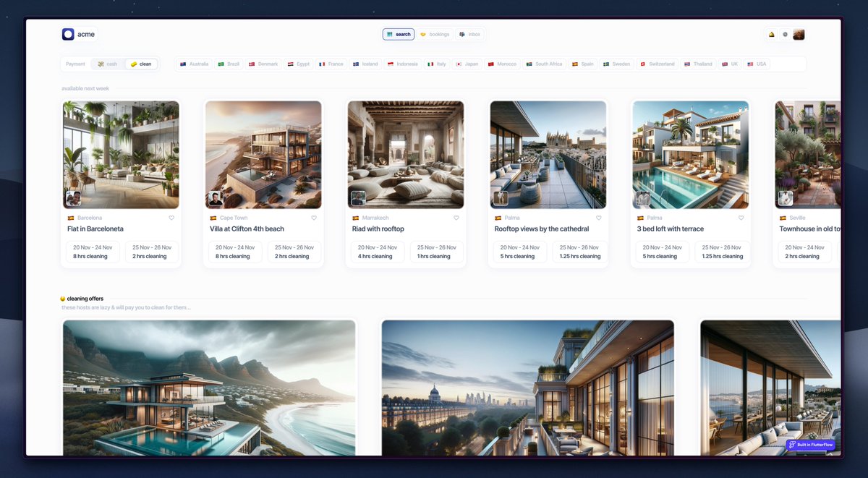Heart Rooftop views by the cathedral
Screen dimensions: 868x478
pyautogui.click(x=599, y=218)
